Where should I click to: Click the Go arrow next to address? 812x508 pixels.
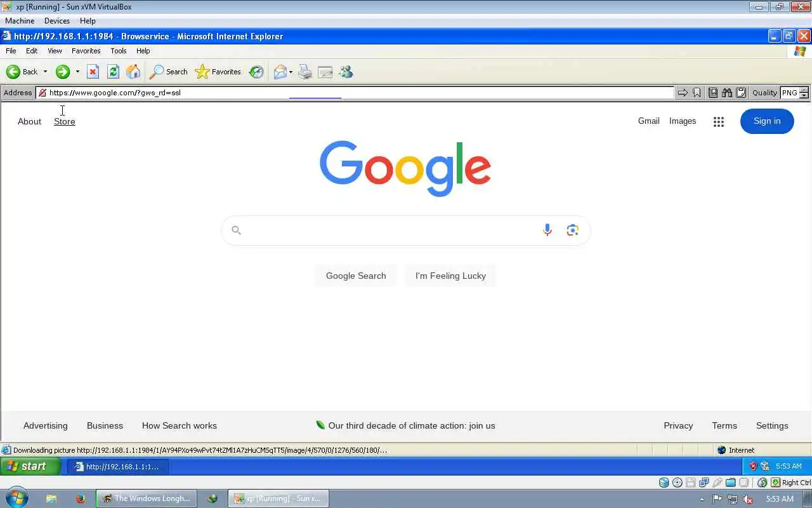tap(683, 93)
